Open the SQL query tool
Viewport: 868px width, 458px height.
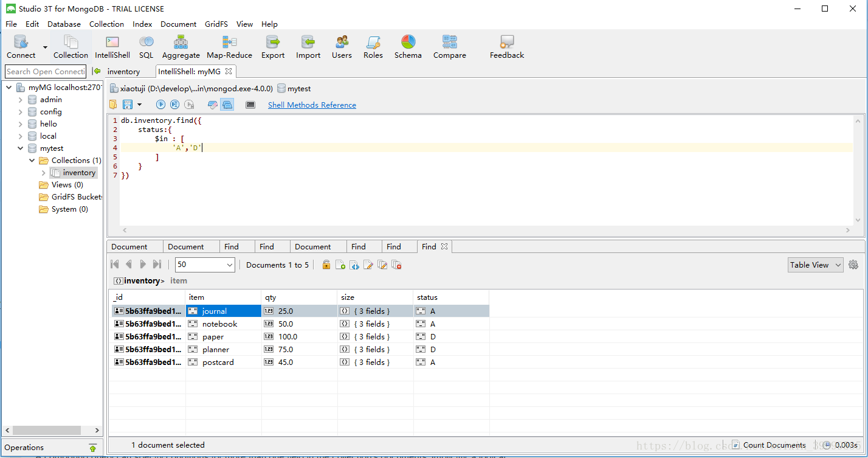[x=146, y=47]
